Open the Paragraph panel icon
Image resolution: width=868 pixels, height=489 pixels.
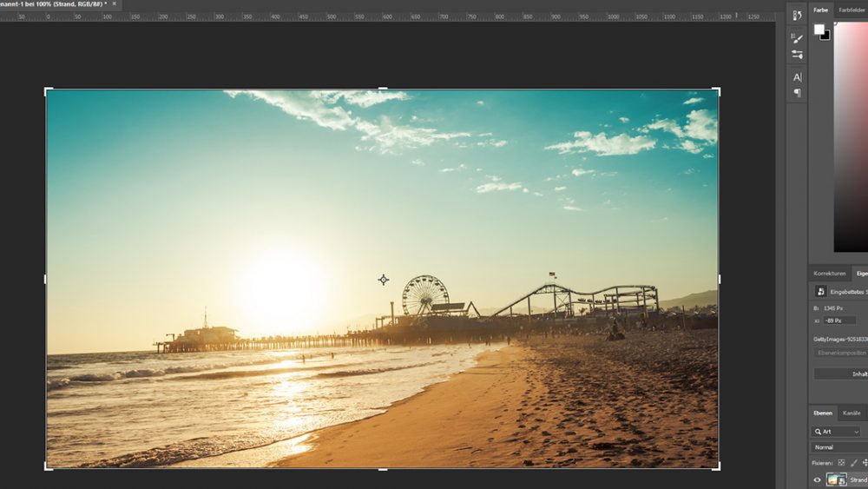[797, 93]
